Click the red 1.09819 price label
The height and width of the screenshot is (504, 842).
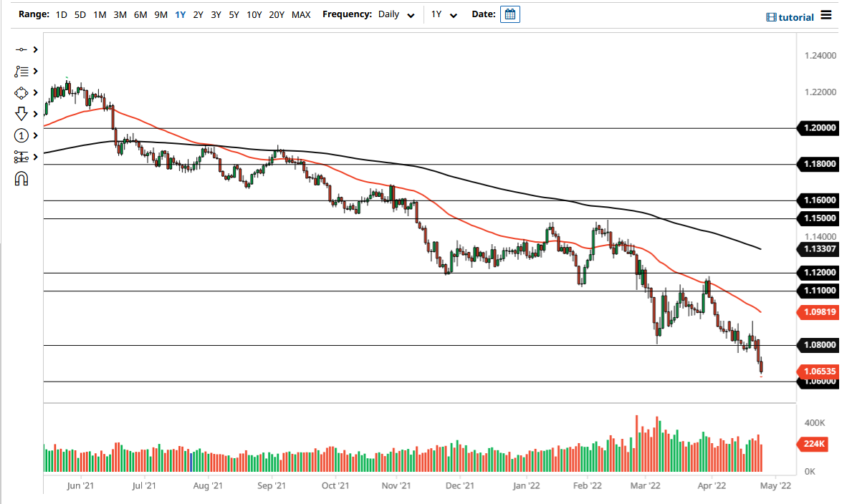click(818, 311)
